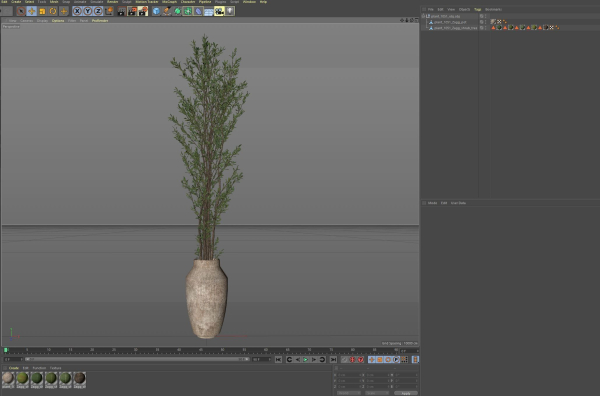Open the viewport Options menu
Image resolution: width=600 pixels, height=396 pixels.
[x=58, y=21]
